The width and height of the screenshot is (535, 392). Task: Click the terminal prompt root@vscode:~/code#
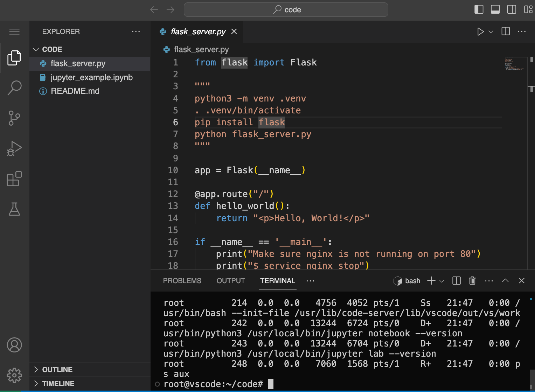point(213,384)
